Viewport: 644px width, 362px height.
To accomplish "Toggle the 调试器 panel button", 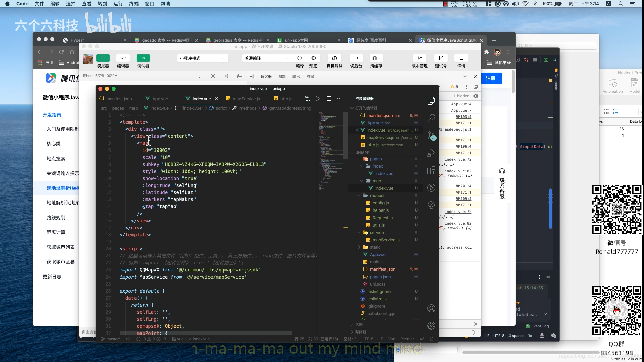I will [x=143, y=58].
